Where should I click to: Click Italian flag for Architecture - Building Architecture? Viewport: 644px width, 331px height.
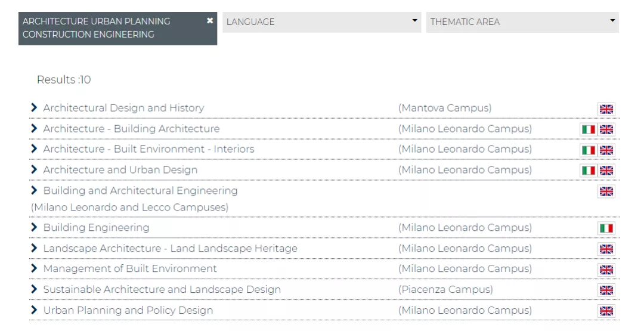click(588, 129)
